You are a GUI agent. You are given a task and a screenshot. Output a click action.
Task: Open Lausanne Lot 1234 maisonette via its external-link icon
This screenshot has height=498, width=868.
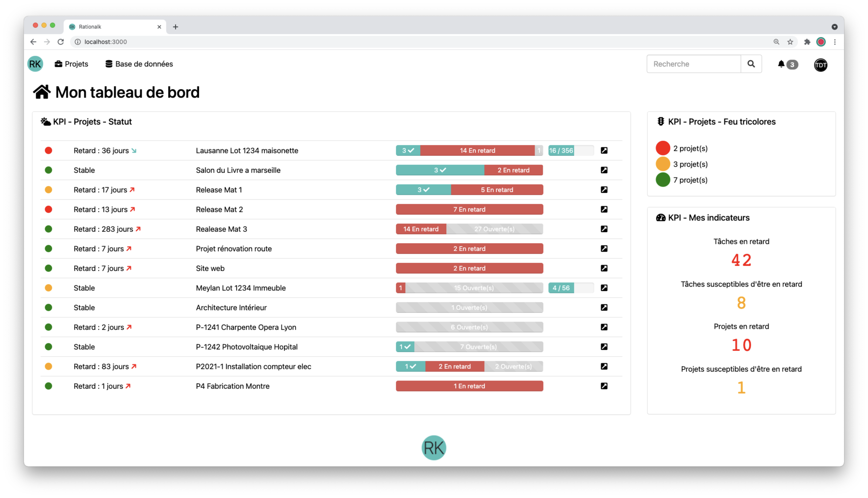[x=604, y=150]
